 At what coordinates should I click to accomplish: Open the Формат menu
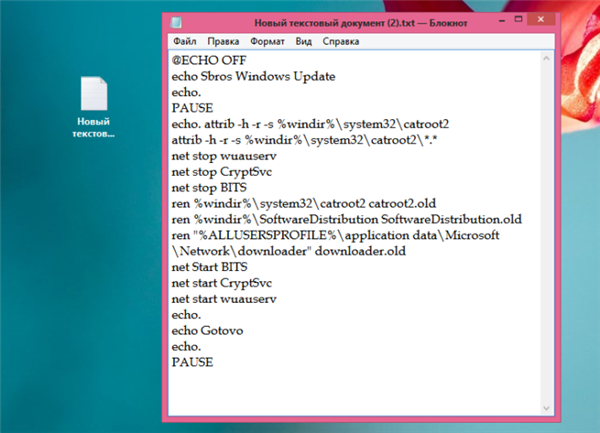pyautogui.click(x=267, y=41)
